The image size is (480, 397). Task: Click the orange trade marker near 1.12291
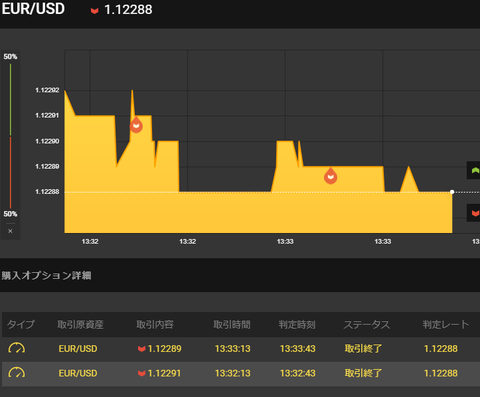point(136,125)
